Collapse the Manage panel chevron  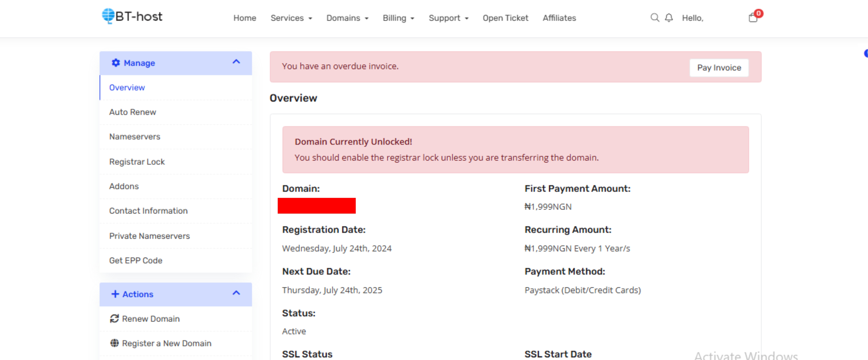(x=236, y=62)
